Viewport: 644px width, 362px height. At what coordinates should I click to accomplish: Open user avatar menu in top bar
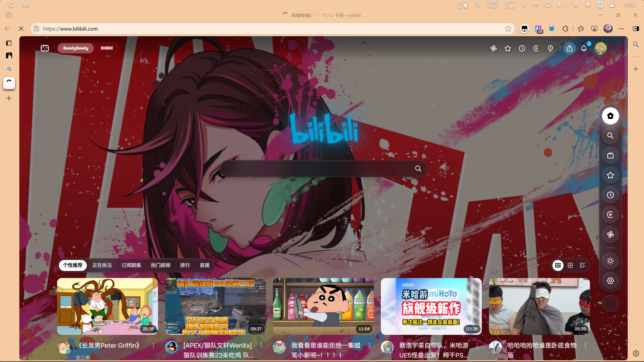tap(600, 48)
